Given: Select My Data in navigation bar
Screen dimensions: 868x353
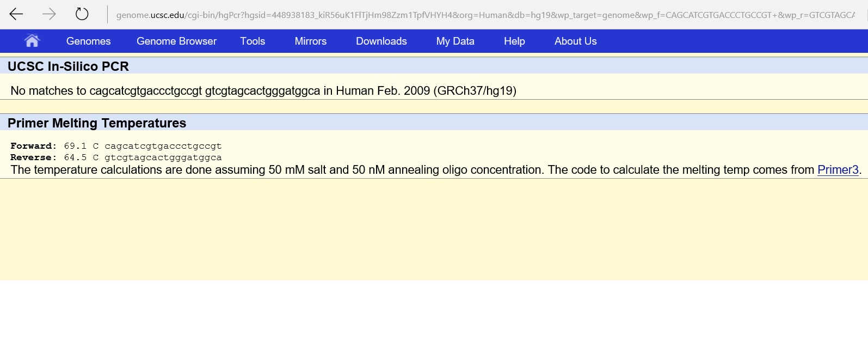Looking at the screenshot, I should (x=455, y=41).
